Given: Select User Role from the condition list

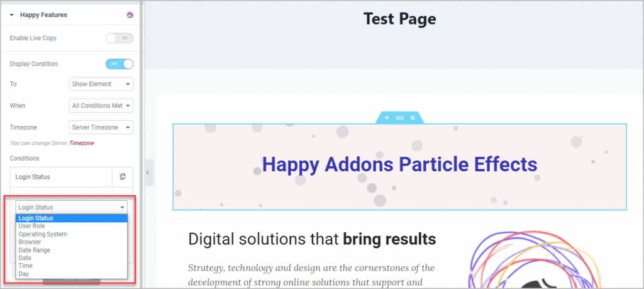Looking at the screenshot, I should click(32, 226).
